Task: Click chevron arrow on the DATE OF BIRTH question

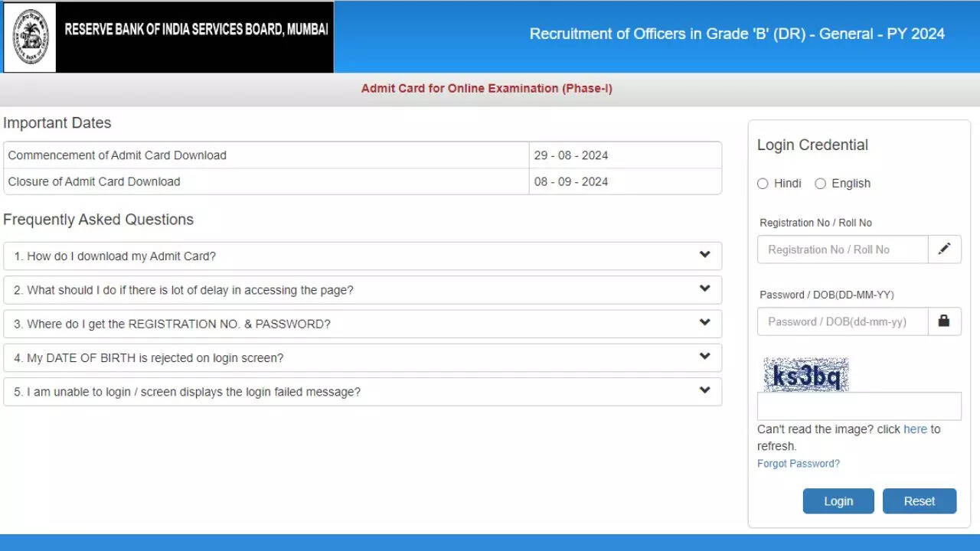Action: point(704,357)
